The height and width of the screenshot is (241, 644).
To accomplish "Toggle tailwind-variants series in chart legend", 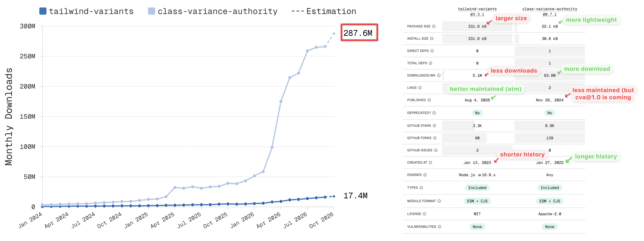I will (x=86, y=11).
